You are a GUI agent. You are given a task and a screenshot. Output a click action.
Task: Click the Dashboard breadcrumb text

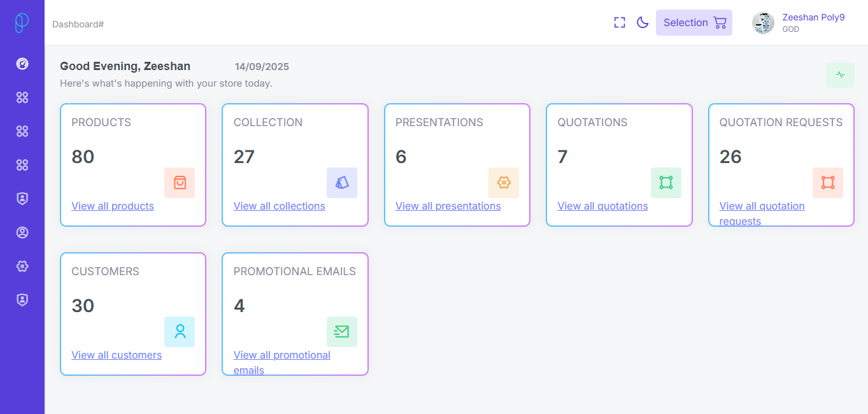point(78,24)
